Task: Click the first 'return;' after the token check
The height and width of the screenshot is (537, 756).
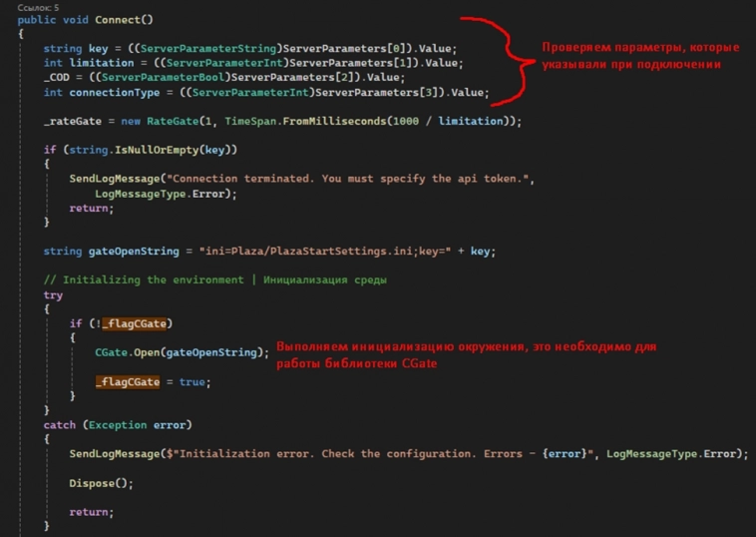Action: click(x=92, y=208)
